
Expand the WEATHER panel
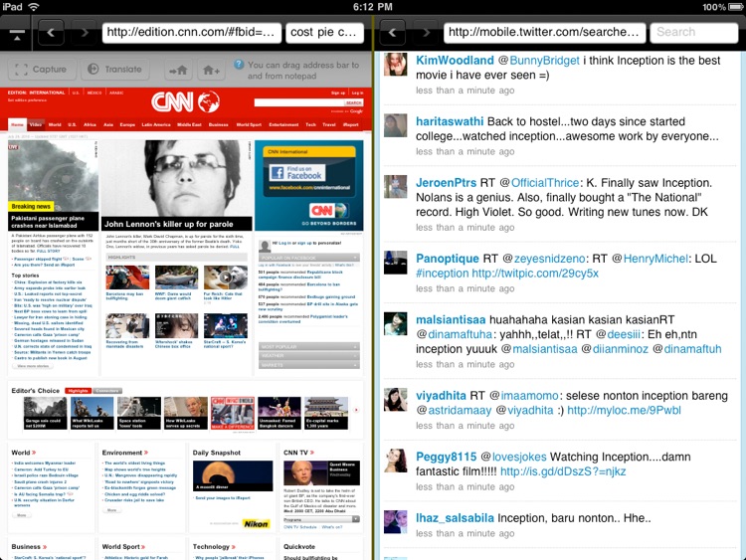click(x=308, y=355)
